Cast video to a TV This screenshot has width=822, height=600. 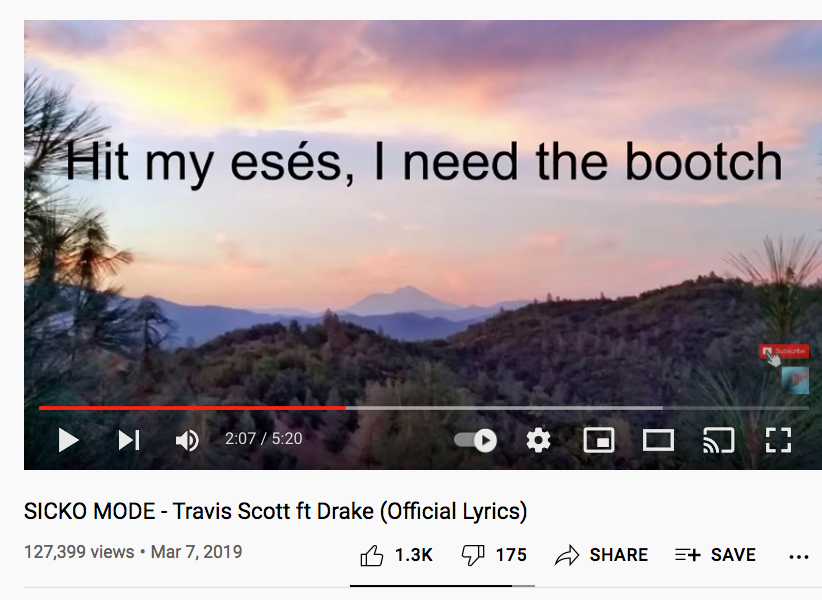tap(719, 440)
